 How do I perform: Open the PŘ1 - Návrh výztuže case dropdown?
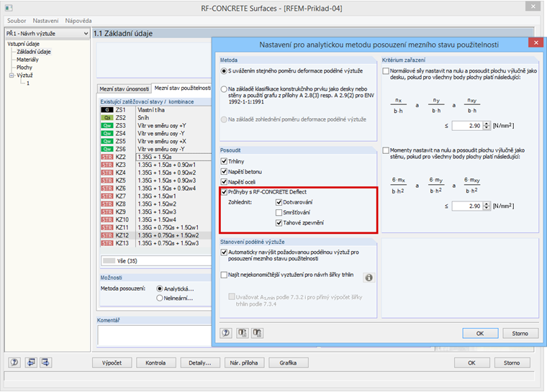[x=47, y=34]
